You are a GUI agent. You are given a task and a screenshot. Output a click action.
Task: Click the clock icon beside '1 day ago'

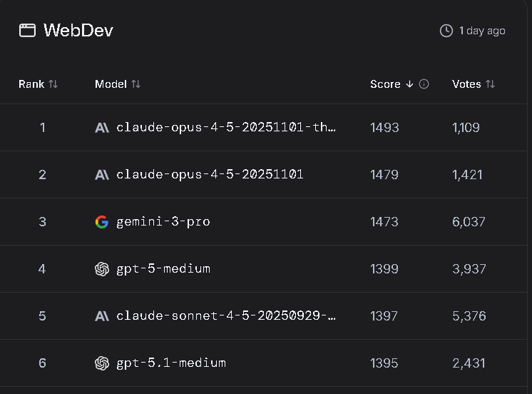click(446, 31)
